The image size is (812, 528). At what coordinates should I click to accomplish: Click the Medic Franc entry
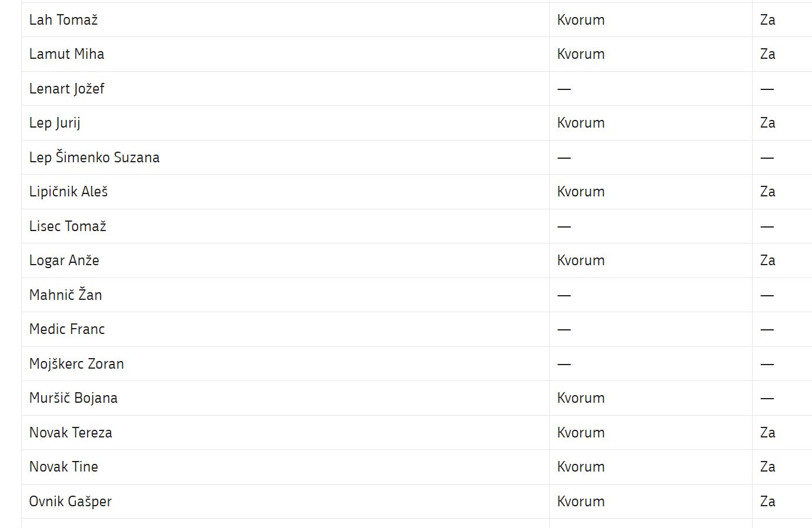[67, 329]
